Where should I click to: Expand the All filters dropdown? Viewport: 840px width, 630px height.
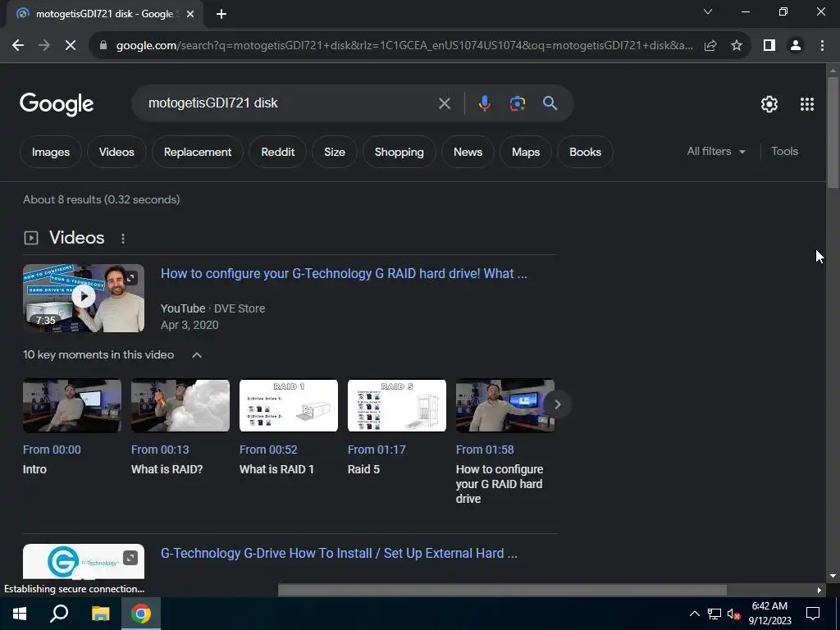(715, 152)
